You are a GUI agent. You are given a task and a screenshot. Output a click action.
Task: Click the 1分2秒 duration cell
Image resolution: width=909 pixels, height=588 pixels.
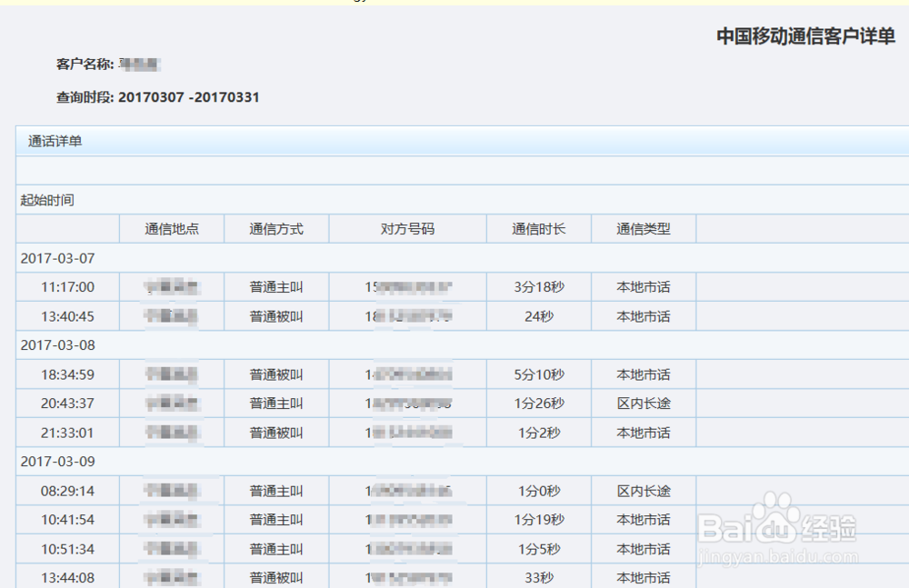(538, 433)
